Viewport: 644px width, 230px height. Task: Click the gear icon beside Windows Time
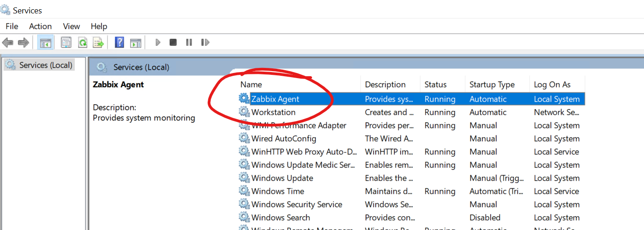[x=244, y=191]
